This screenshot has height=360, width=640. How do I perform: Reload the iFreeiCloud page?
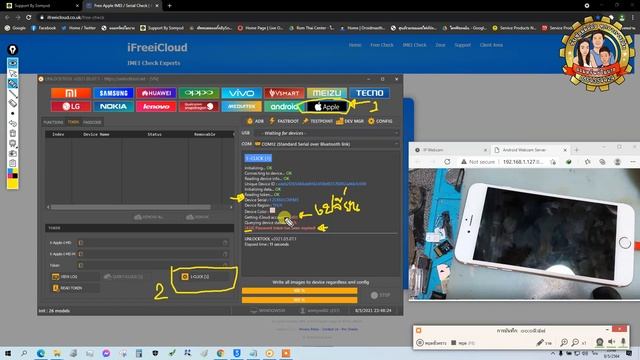tap(29, 18)
